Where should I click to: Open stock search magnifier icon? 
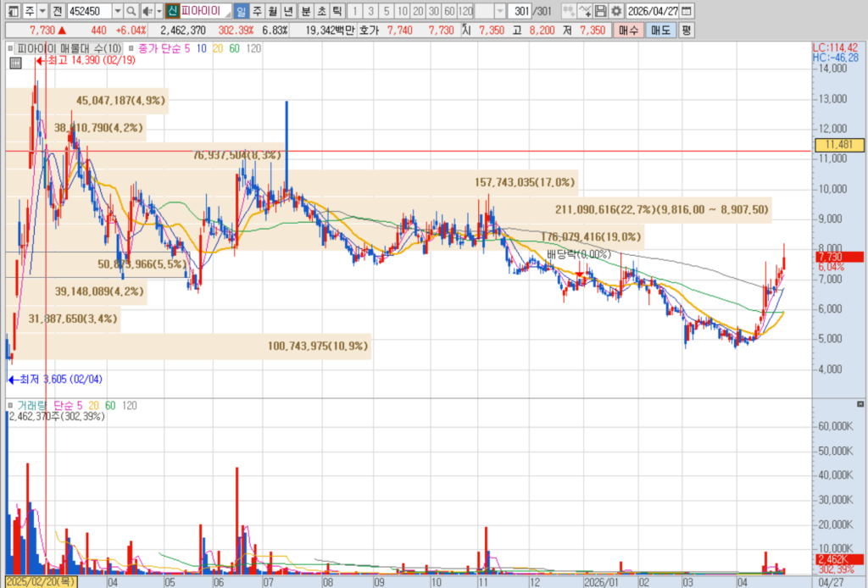pos(131,10)
